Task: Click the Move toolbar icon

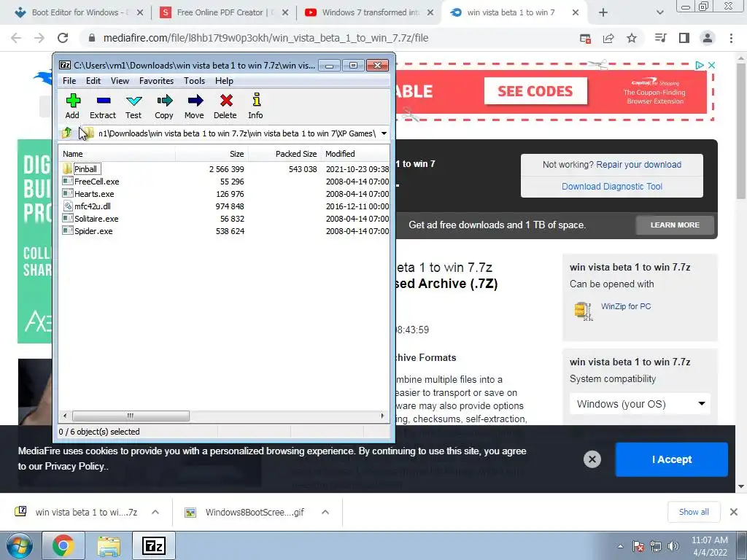Action: [194, 106]
